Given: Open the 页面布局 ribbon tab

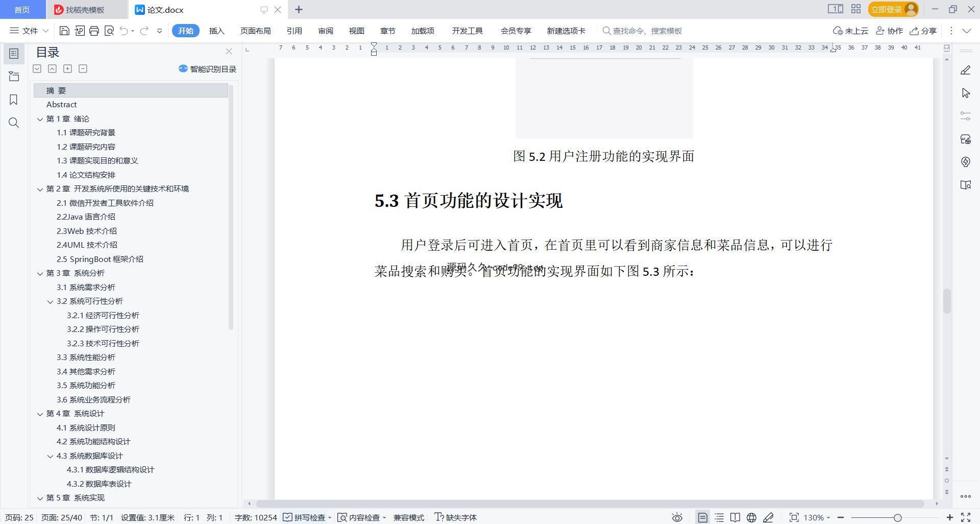Looking at the screenshot, I should coord(255,31).
